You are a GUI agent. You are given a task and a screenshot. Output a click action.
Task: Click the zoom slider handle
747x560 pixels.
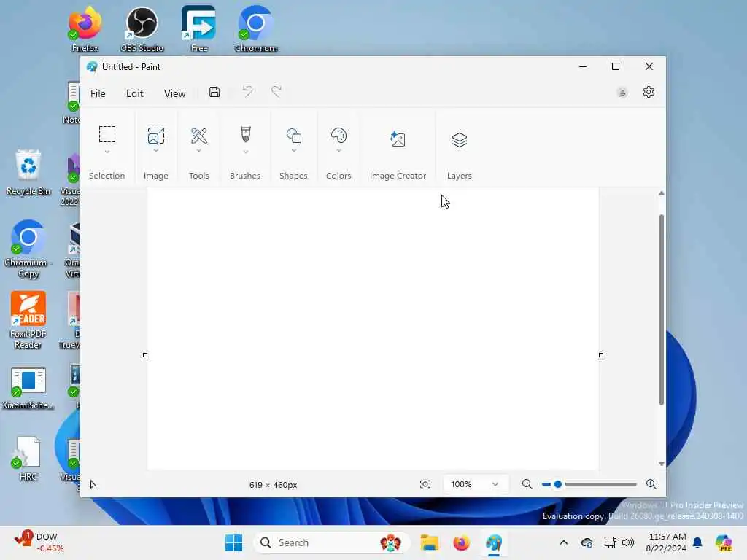(x=558, y=484)
